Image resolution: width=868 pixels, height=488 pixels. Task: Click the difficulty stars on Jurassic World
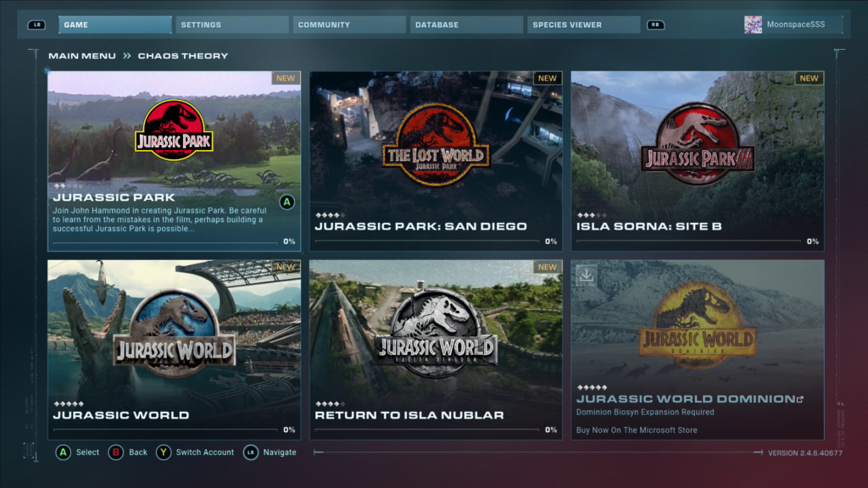pos(69,404)
